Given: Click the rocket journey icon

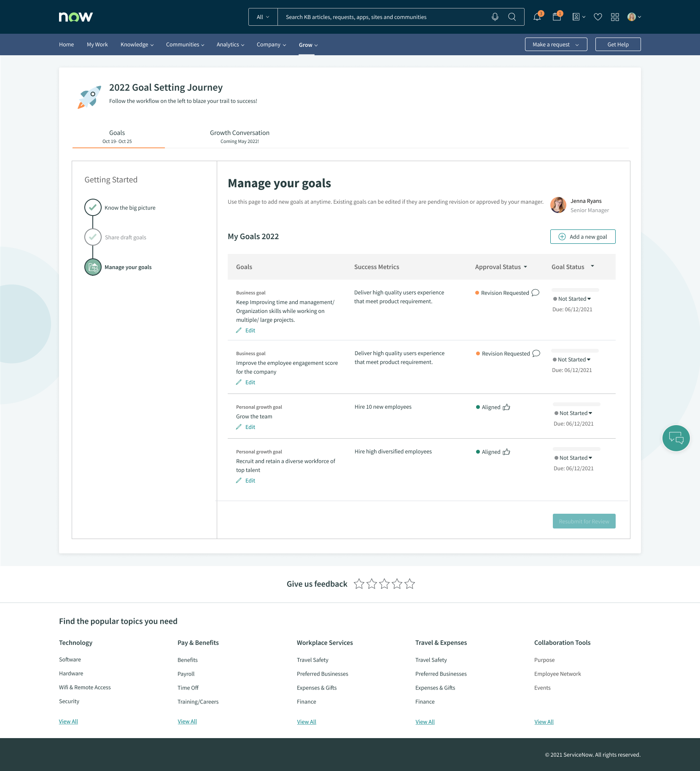Looking at the screenshot, I should (89, 97).
